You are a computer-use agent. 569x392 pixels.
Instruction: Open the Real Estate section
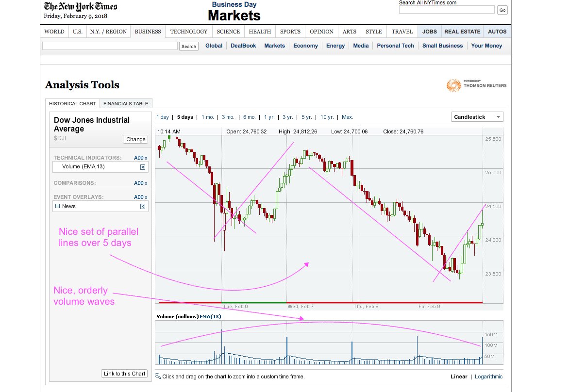(462, 32)
